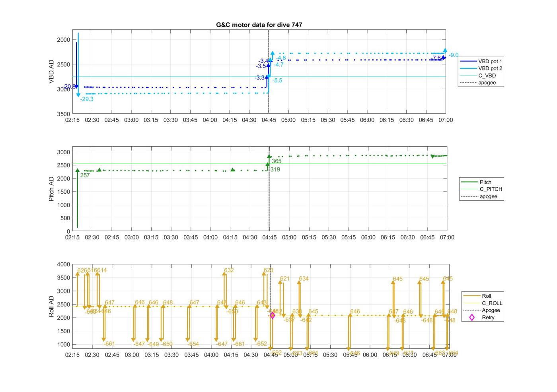This screenshot has width=557, height=392.
Task: Click the '-4.6' label in VBD plot
Action: coord(280,58)
